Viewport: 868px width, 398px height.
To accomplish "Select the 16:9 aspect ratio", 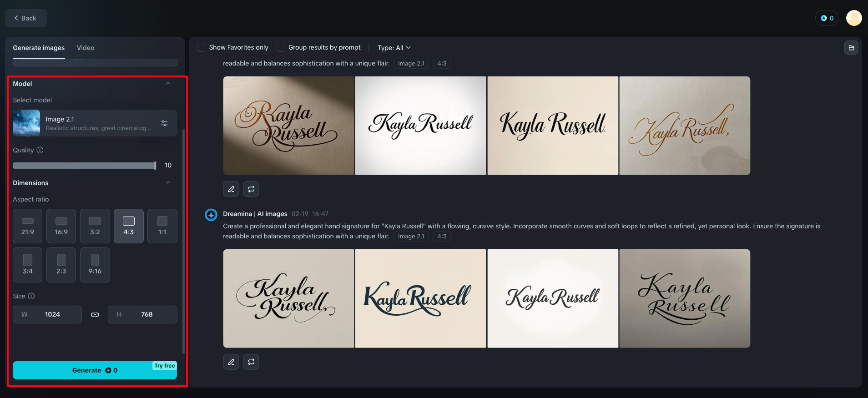I will point(61,226).
